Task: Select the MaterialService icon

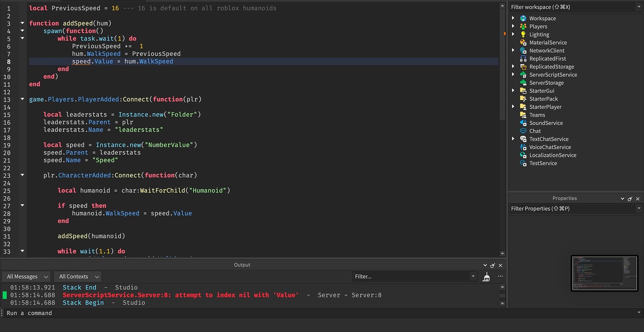Action: 523,42
